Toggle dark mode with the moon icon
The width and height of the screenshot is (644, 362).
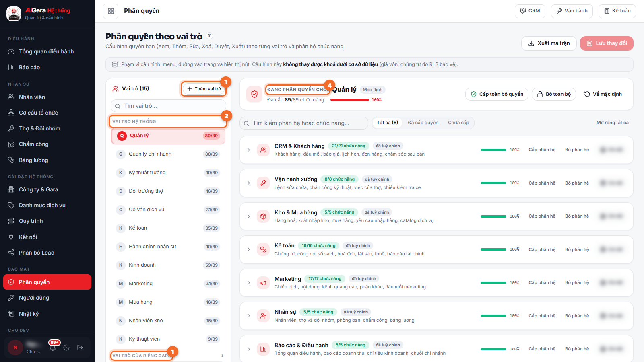point(66,348)
